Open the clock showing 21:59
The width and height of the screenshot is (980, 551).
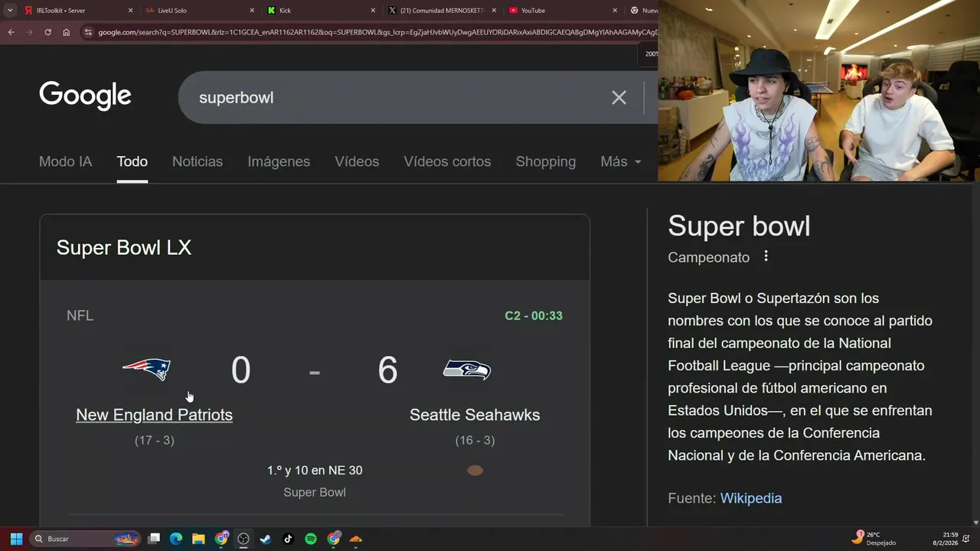(x=945, y=538)
